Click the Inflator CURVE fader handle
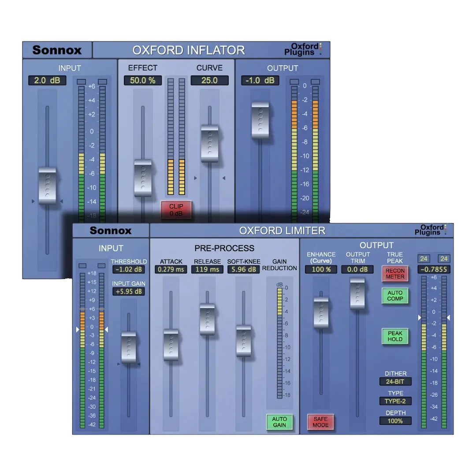 [210, 144]
